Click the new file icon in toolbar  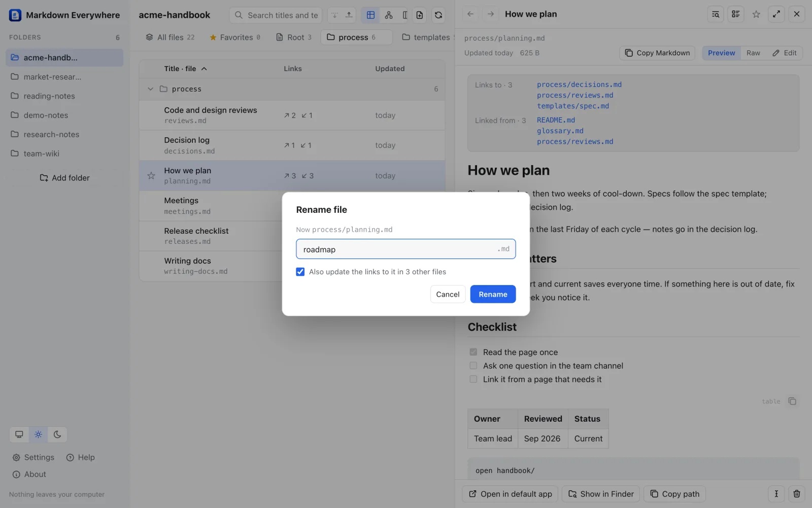(420, 15)
